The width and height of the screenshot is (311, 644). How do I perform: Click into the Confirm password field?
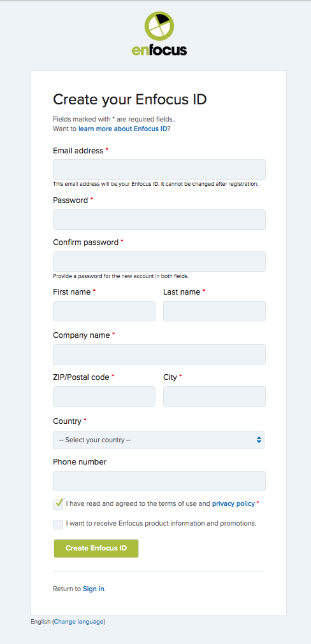tap(159, 261)
